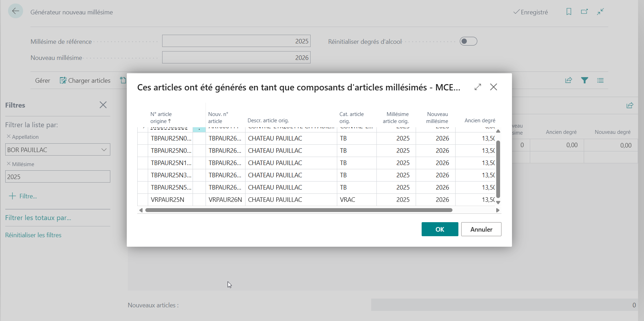Click the bookmark icon in header
Viewport: 644px width, 321px height.
click(569, 12)
